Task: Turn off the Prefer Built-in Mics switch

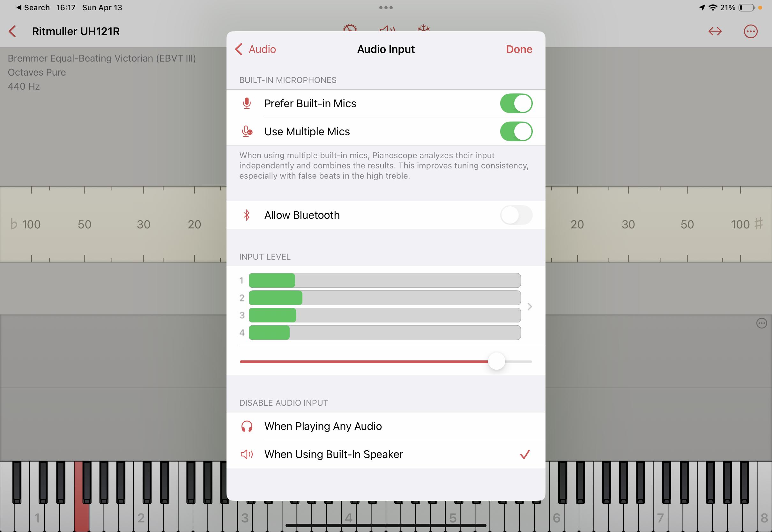Action: pos(516,103)
